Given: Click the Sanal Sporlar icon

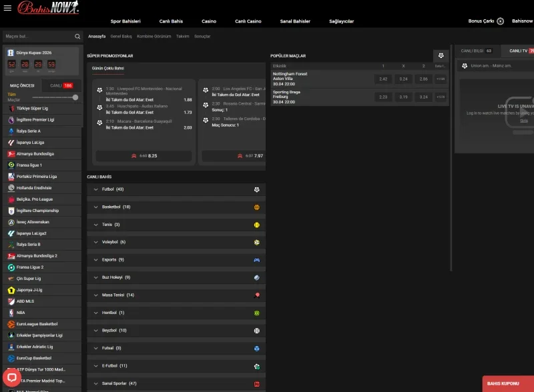Looking at the screenshot, I should [257, 384].
